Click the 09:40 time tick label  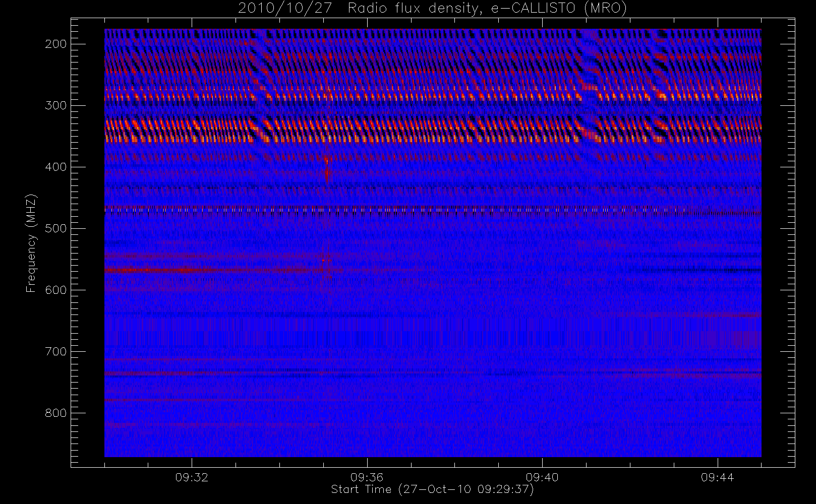(x=542, y=477)
